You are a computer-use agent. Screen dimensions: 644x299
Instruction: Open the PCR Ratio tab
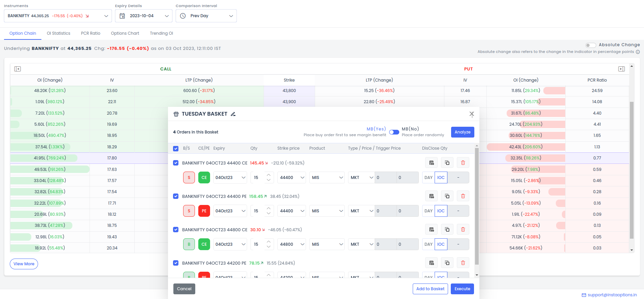(91, 33)
